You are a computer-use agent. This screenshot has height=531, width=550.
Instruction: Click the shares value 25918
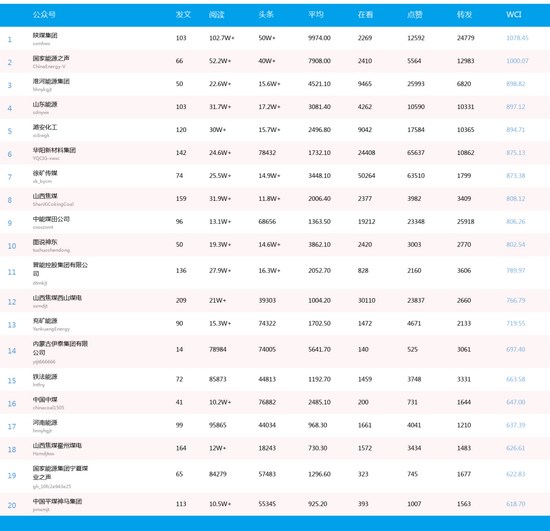465,222
